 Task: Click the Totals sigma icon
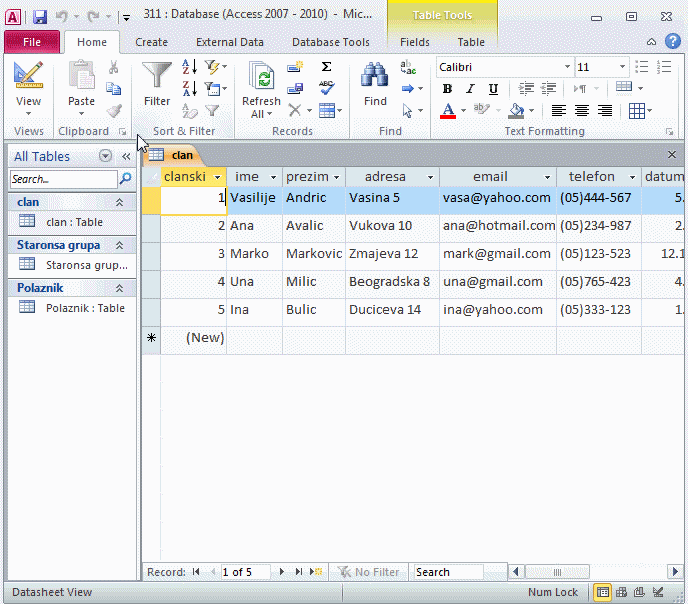point(326,67)
